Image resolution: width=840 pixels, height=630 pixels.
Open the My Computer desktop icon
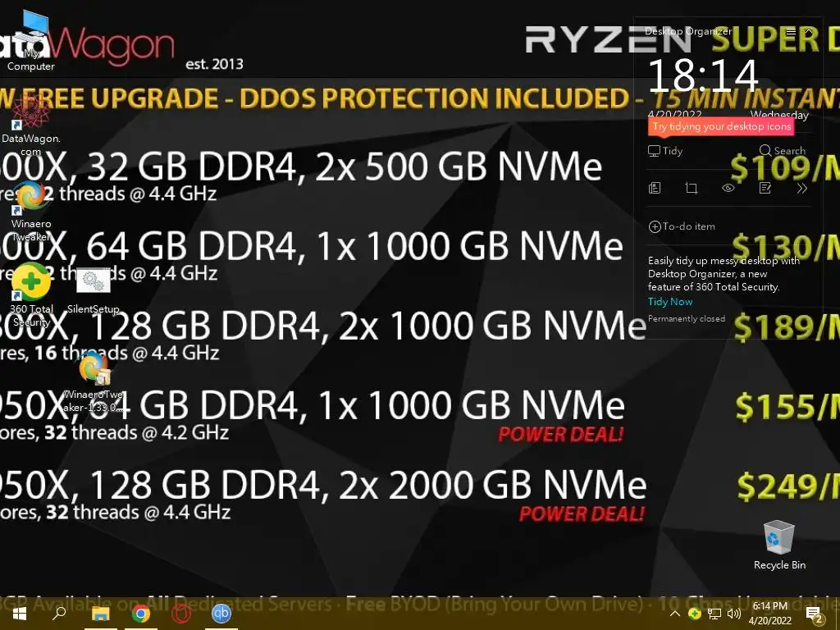pyautogui.click(x=30, y=40)
